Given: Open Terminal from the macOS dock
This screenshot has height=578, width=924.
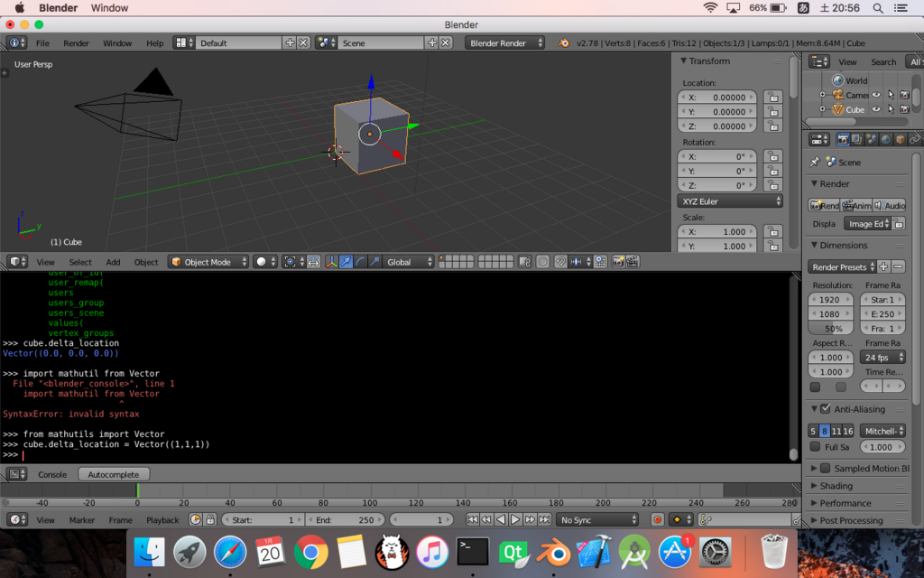Looking at the screenshot, I should [x=473, y=553].
